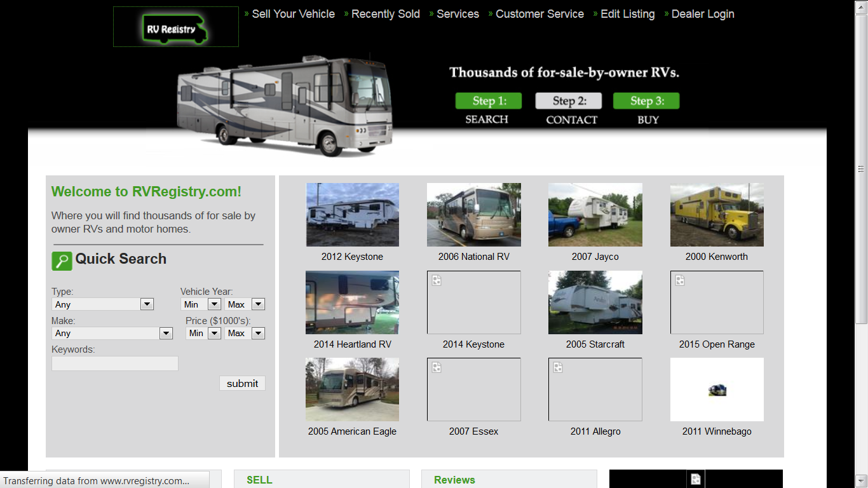This screenshot has height=488, width=868.
Task: Open the 2006 National RV photo
Action: coord(474,215)
